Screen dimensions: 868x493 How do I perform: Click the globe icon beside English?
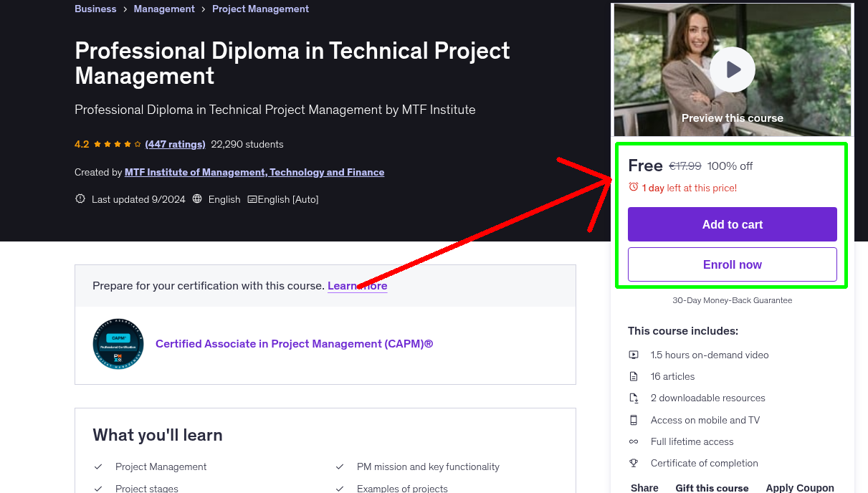point(197,199)
